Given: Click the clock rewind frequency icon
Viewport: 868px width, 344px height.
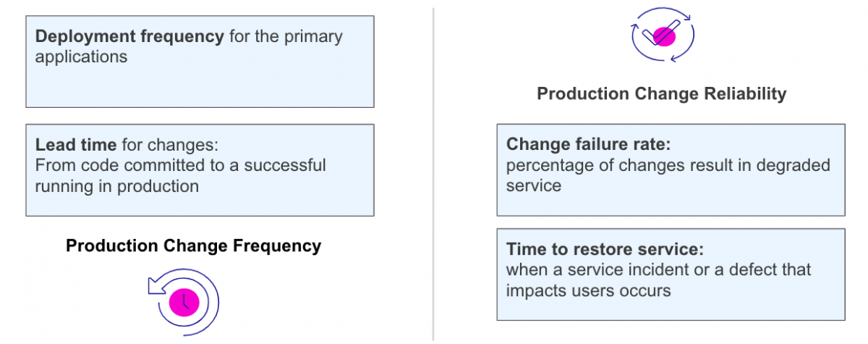Looking at the screenshot, I should 184,301.
